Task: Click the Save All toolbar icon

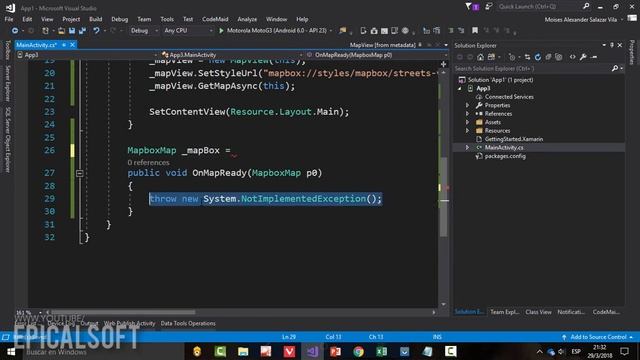Action: pos(82,31)
